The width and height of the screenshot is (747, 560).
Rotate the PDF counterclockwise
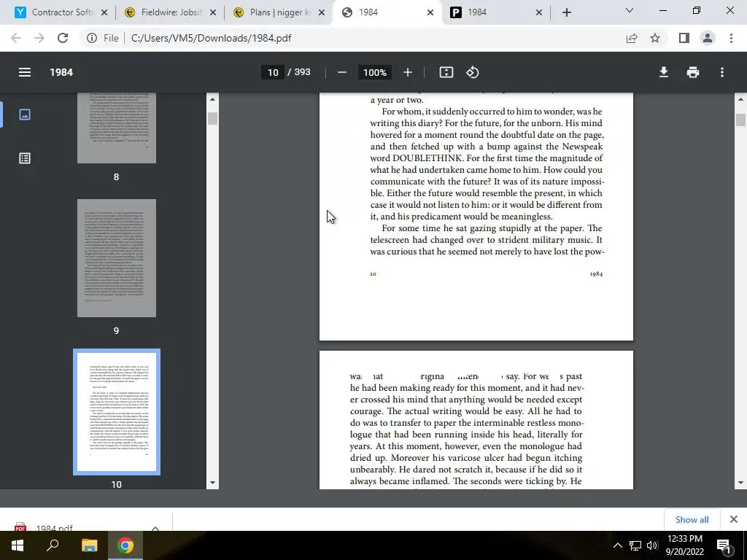[472, 72]
